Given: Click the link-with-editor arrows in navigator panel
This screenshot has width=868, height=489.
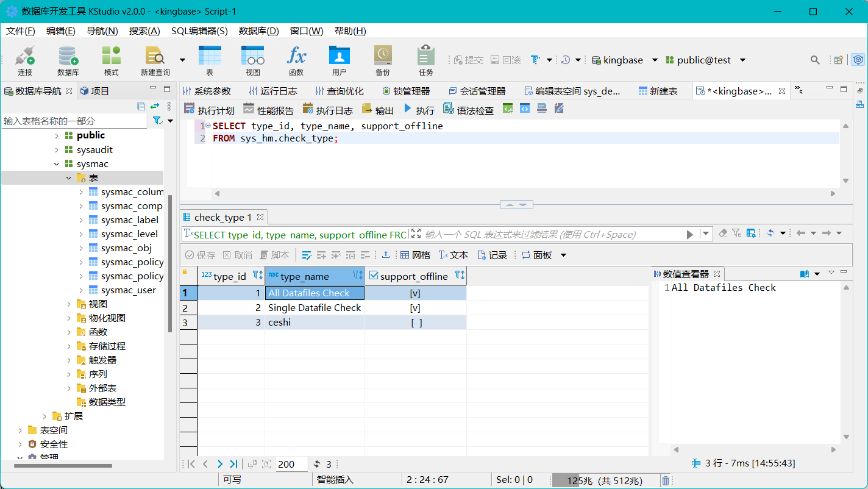Looking at the screenshot, I should coord(155,106).
